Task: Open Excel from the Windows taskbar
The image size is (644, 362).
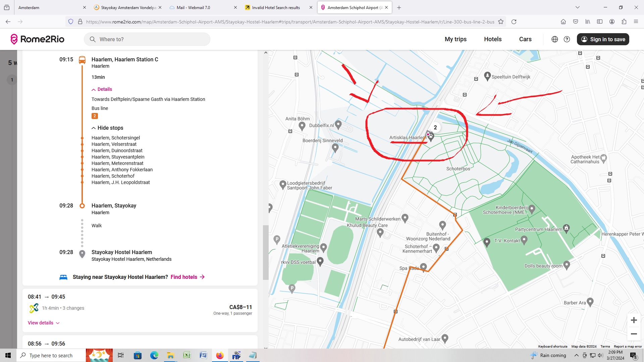Action: pyautogui.click(x=187, y=355)
